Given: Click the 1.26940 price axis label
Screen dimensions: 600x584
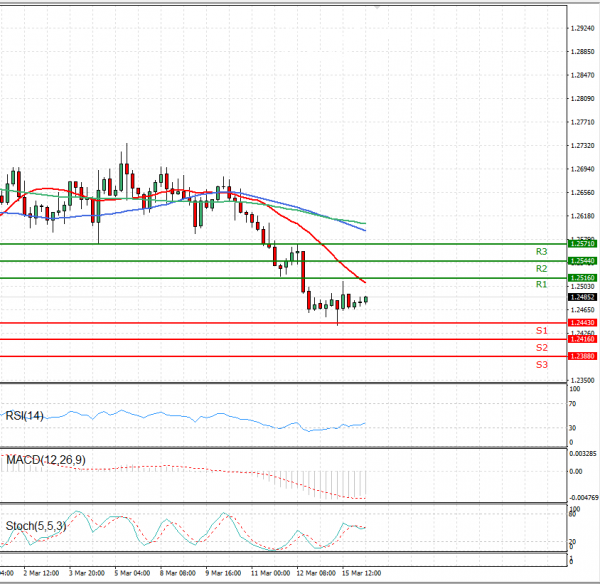Looking at the screenshot, I should 582,169.
